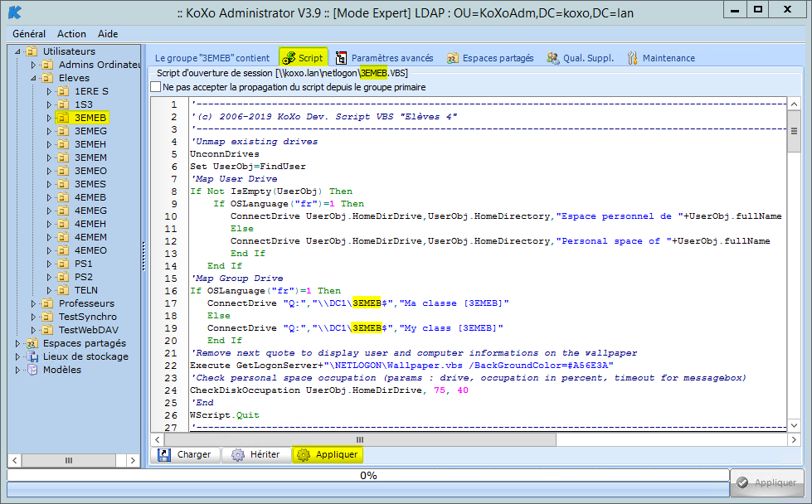Switch to the Le groupe "3EMEB" contient tab
Image resolution: width=812 pixels, height=504 pixels.
(x=212, y=58)
